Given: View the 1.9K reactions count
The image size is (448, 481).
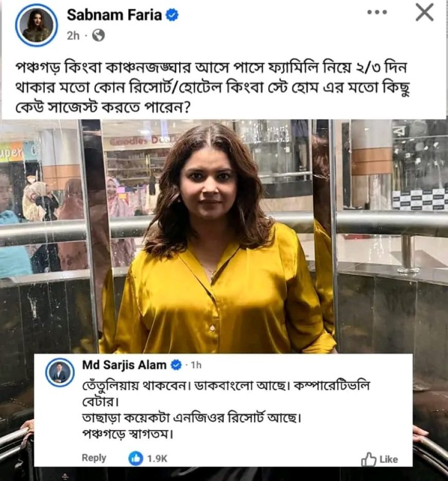Looking at the screenshot, I should click(x=157, y=459).
